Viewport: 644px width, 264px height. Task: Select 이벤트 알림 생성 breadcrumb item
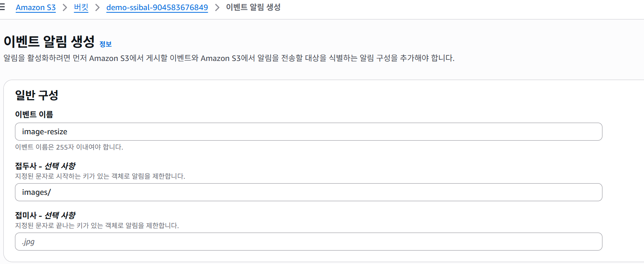(253, 7)
